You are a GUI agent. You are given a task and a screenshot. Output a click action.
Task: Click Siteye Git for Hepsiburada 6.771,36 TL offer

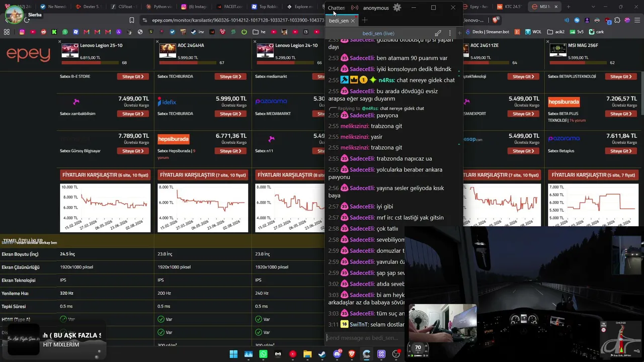pos(230,151)
